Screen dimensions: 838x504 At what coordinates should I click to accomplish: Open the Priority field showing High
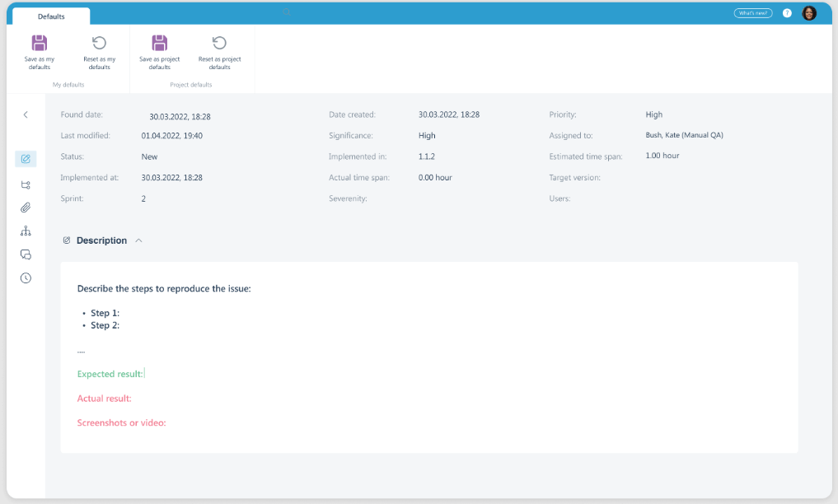tap(653, 114)
